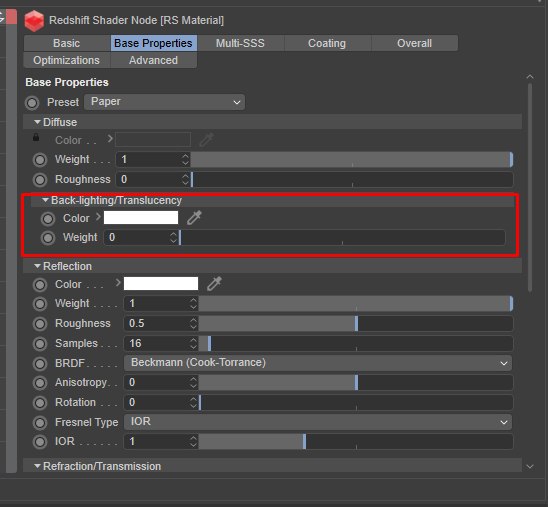Toggle Reflection Roughness animation dot

[x=40, y=324]
